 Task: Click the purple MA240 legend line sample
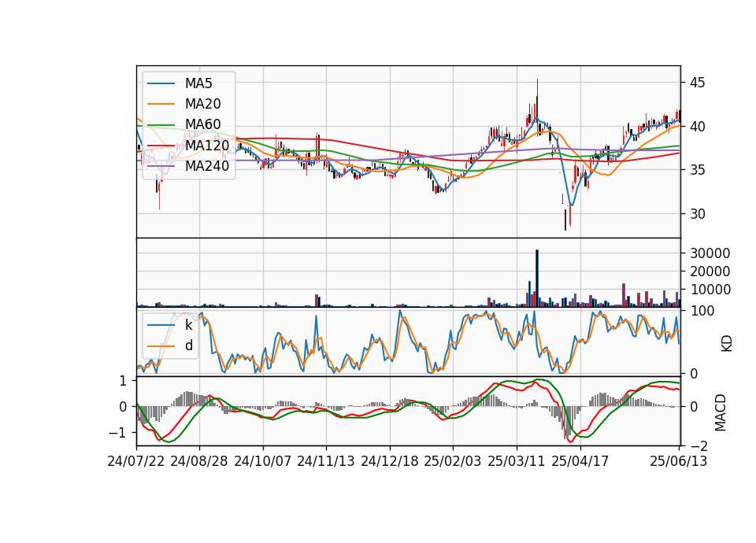(x=161, y=166)
